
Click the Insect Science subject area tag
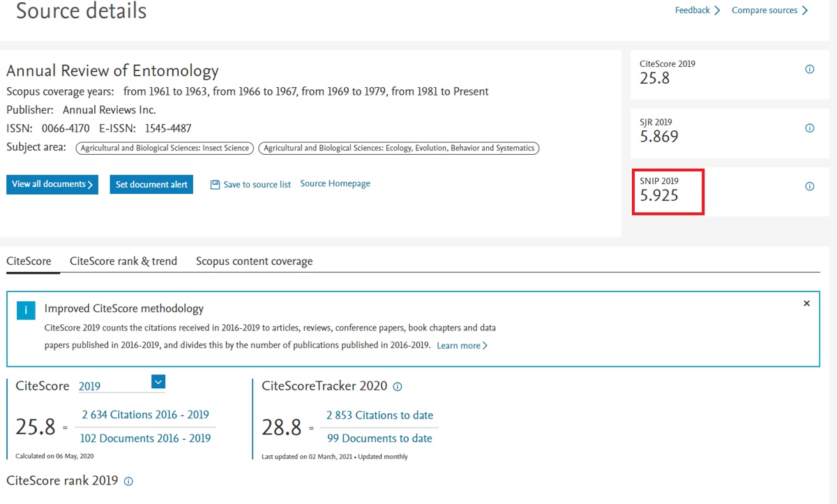pyautogui.click(x=164, y=148)
